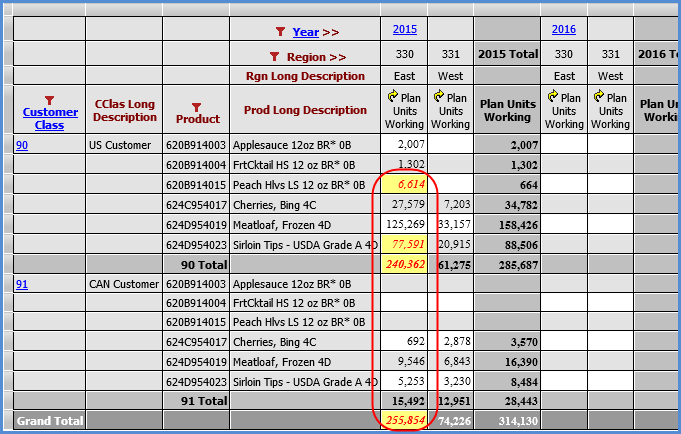Expand the 2015 year column link
This screenshot has width=681, height=434.
pyautogui.click(x=404, y=30)
